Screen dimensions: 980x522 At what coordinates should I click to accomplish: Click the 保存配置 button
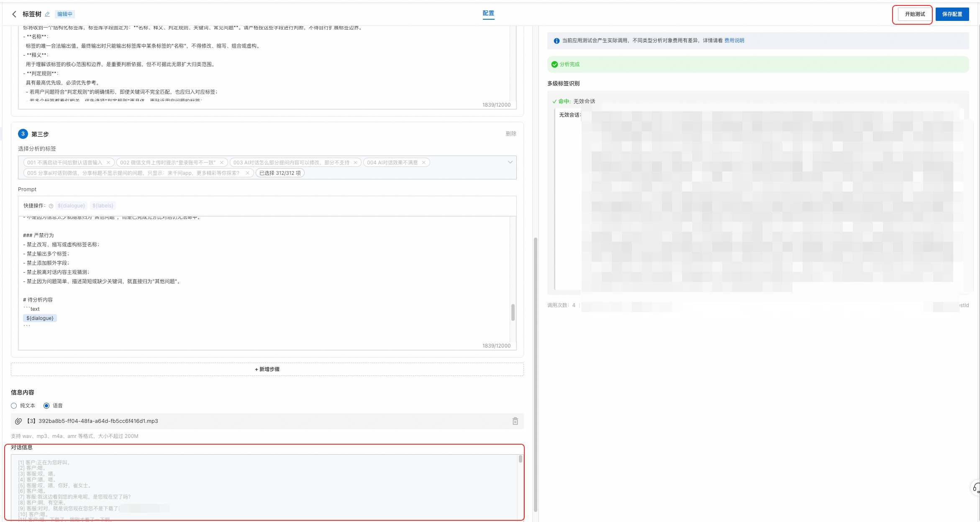point(952,14)
